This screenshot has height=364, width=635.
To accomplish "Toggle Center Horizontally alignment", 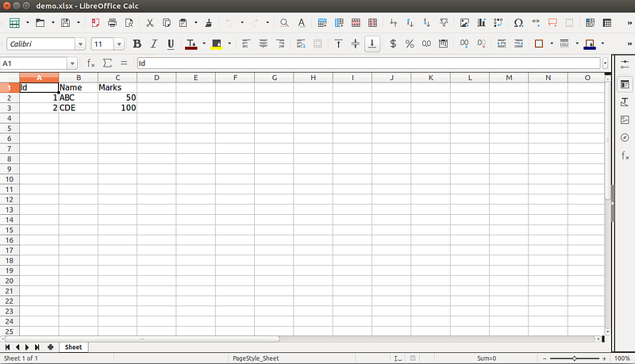I will tap(263, 44).
